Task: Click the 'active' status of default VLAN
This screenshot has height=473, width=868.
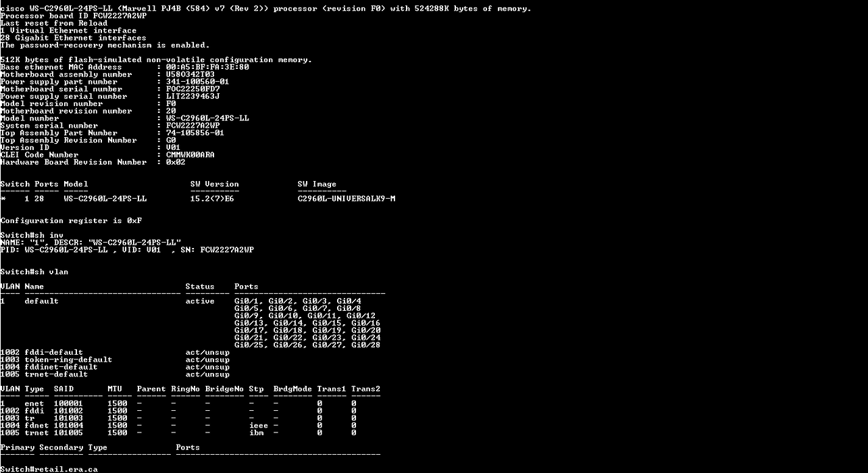Action: (200, 301)
